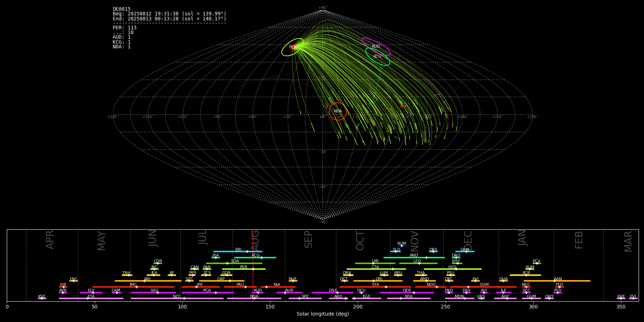The width and height of the screenshot is (644, 322).
Task: Click the MON shower bar in timeline
Action: click(x=459, y=298)
